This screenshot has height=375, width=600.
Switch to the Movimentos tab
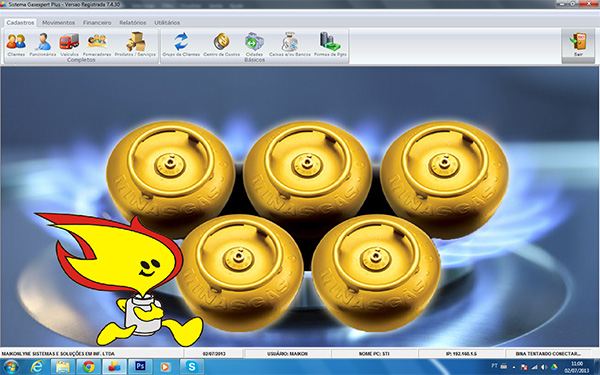[59, 23]
